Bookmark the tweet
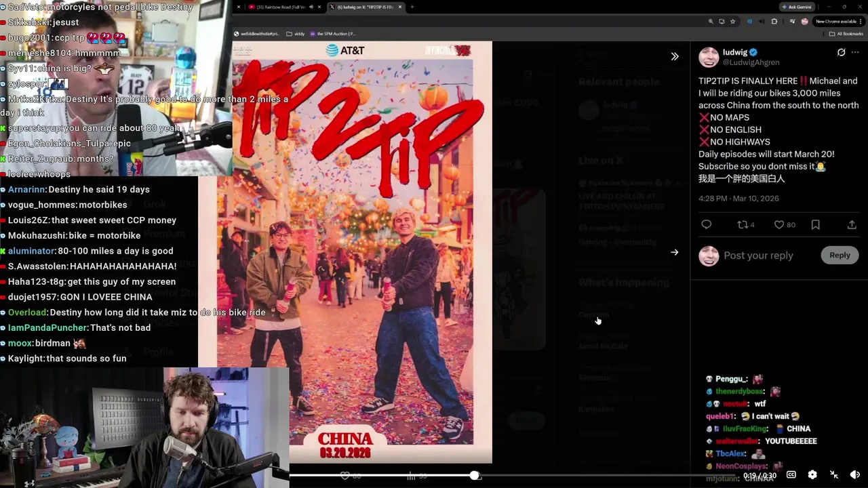This screenshot has width=868, height=488. click(815, 224)
